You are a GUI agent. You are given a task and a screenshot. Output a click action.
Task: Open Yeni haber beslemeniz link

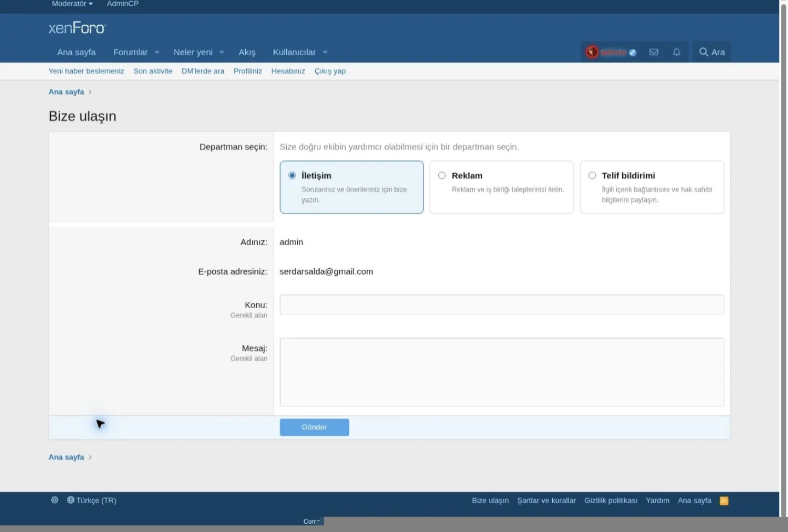[86, 71]
